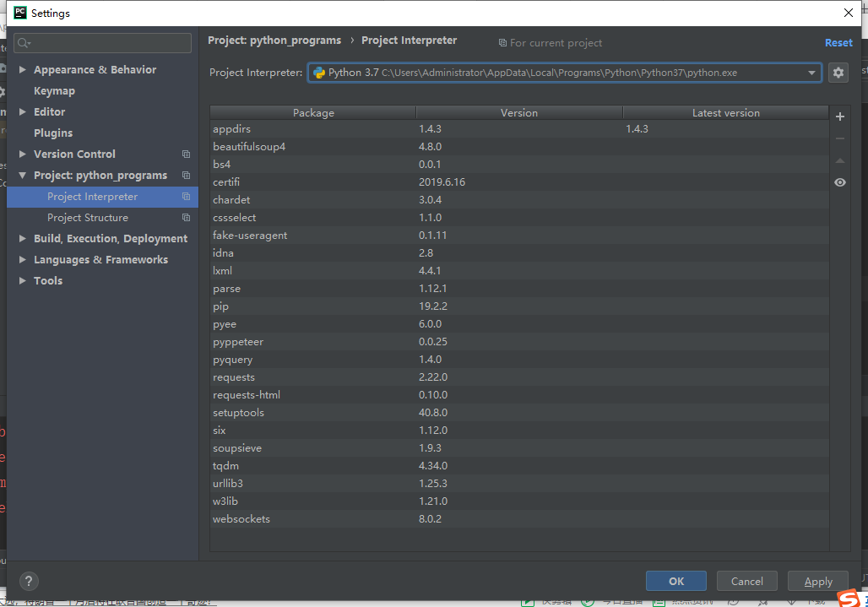The width and height of the screenshot is (868, 607).
Task: Select the soupsieve package row
Action: pyautogui.click(x=519, y=447)
